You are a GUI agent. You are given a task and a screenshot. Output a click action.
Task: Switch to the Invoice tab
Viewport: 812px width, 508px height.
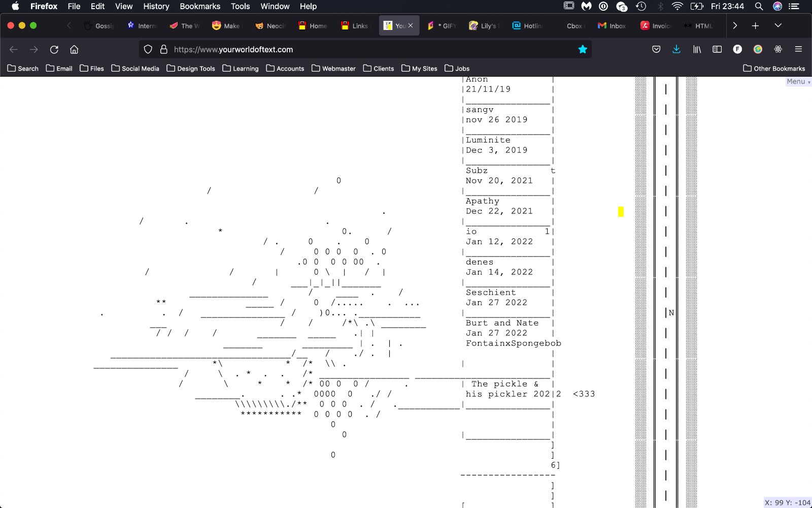click(656, 25)
